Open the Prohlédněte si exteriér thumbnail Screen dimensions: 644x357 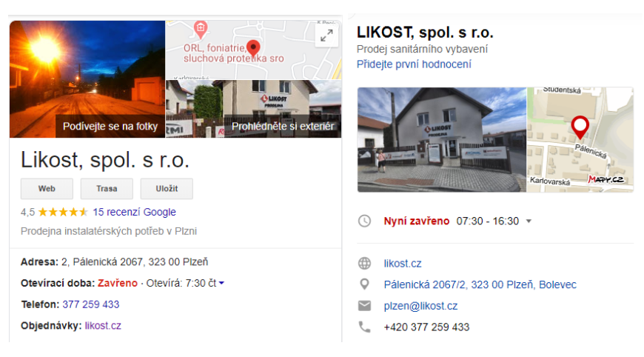[x=253, y=109]
